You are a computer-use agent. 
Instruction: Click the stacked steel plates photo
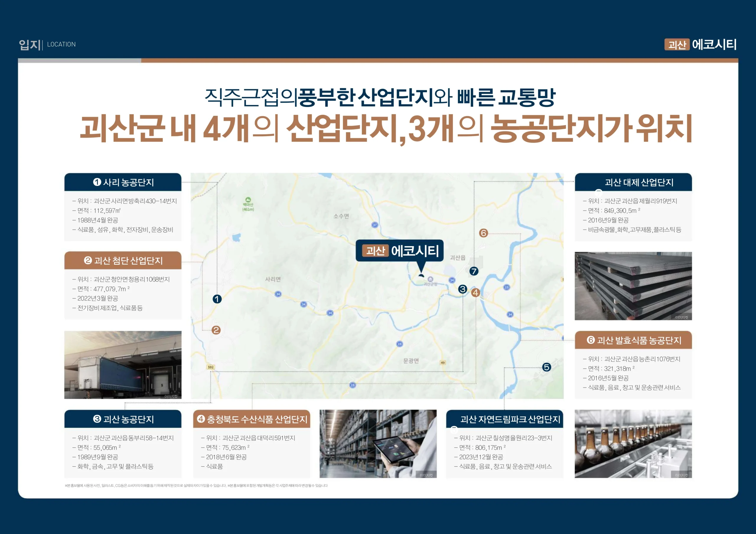[x=633, y=286]
